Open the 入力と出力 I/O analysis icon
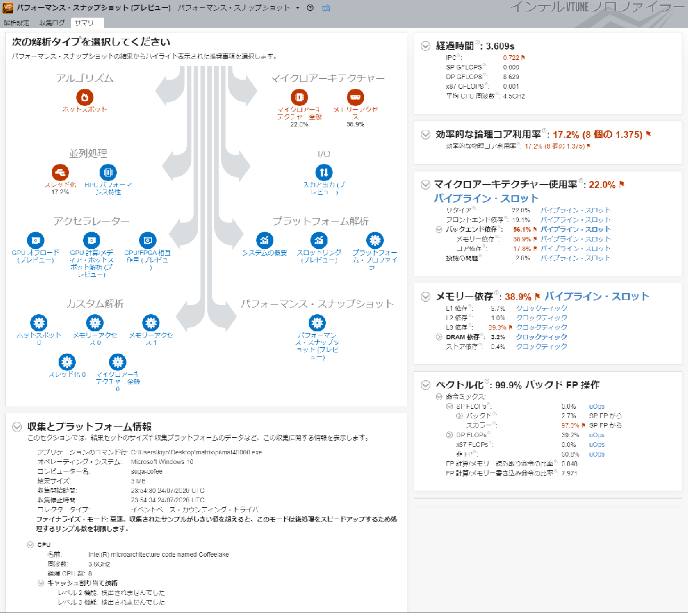 (x=323, y=172)
